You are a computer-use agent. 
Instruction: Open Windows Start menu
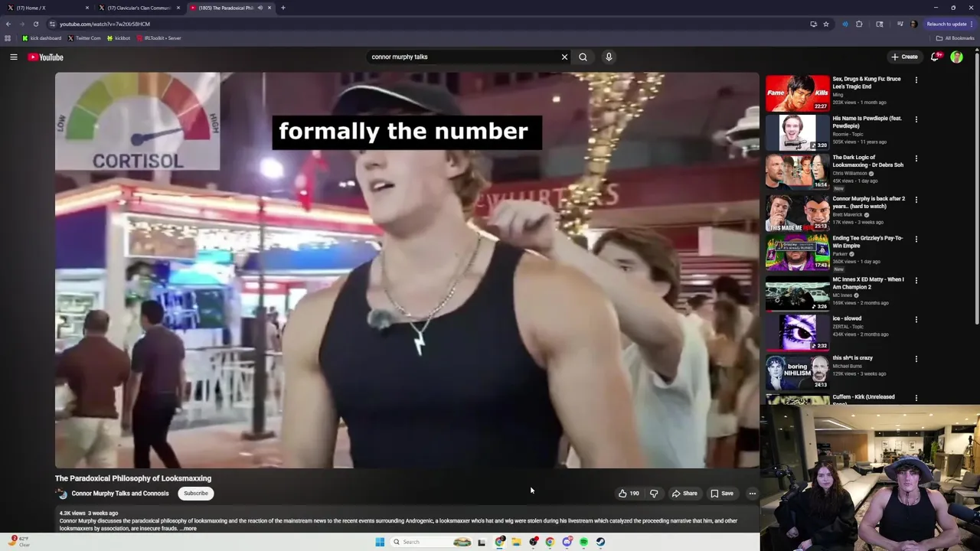[380, 542]
